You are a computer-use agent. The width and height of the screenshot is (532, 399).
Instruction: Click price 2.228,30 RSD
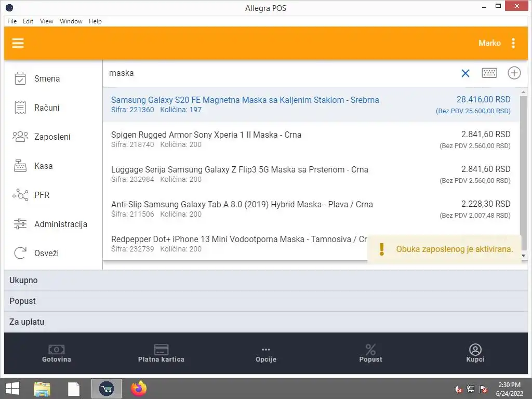(x=486, y=204)
